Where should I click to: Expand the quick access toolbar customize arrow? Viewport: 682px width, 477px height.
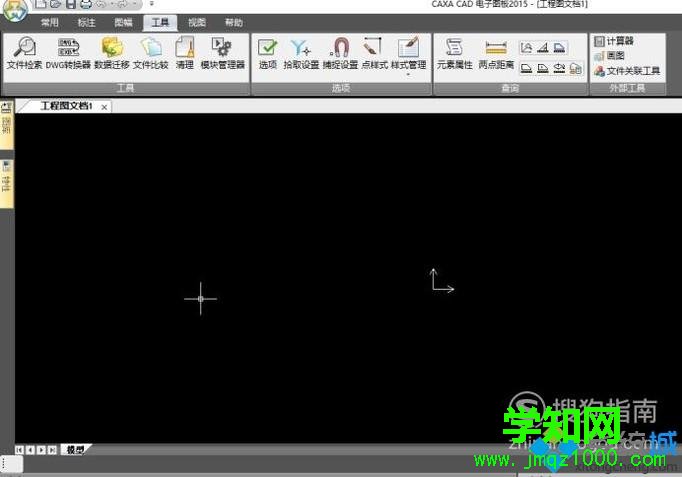[x=151, y=4]
